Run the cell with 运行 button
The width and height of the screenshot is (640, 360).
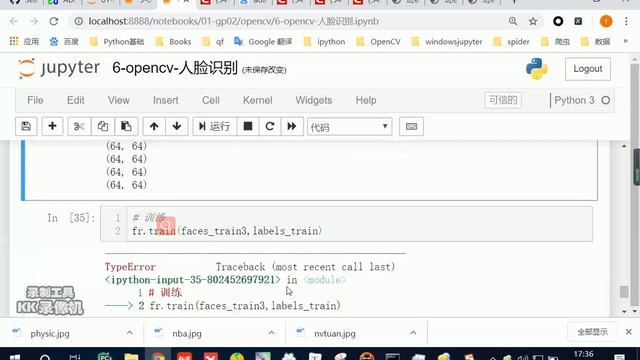[215, 126]
